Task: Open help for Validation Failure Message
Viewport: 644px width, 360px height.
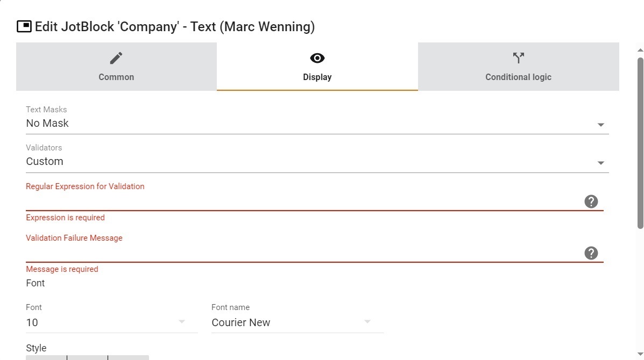Action: pos(591,253)
